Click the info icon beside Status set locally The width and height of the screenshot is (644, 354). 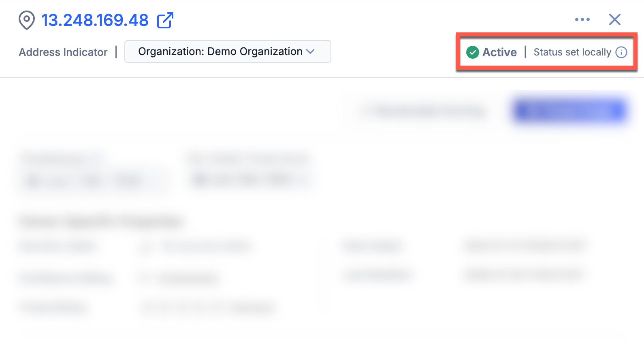[x=621, y=52]
